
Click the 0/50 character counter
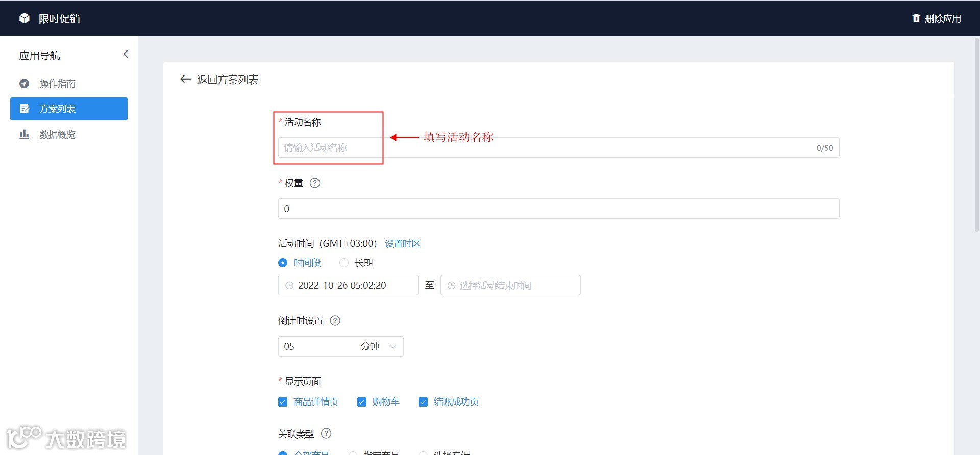click(824, 148)
